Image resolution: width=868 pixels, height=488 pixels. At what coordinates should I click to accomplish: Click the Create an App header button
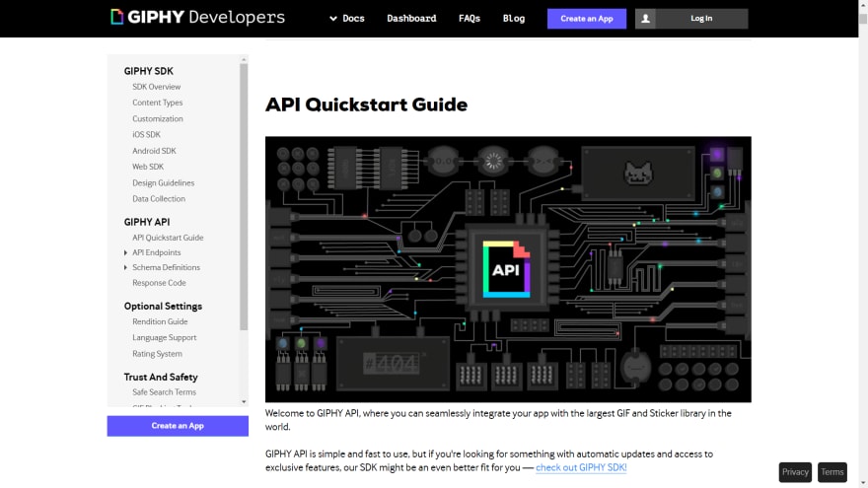(x=587, y=19)
